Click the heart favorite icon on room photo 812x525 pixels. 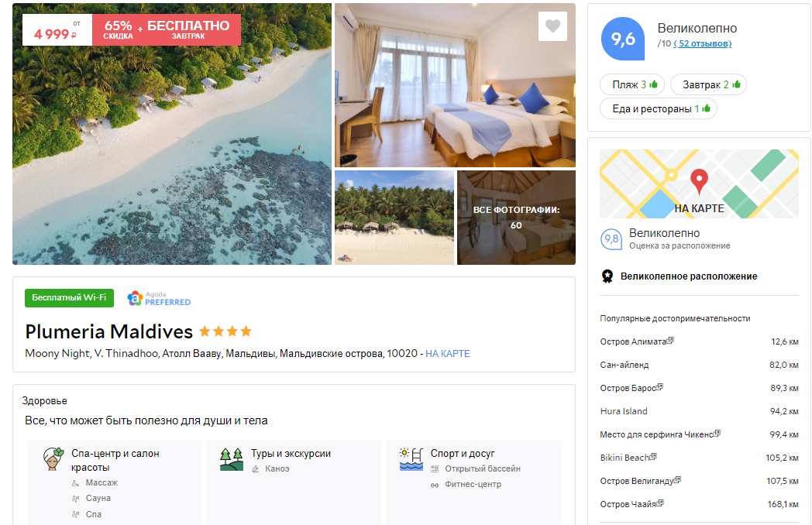click(x=552, y=26)
